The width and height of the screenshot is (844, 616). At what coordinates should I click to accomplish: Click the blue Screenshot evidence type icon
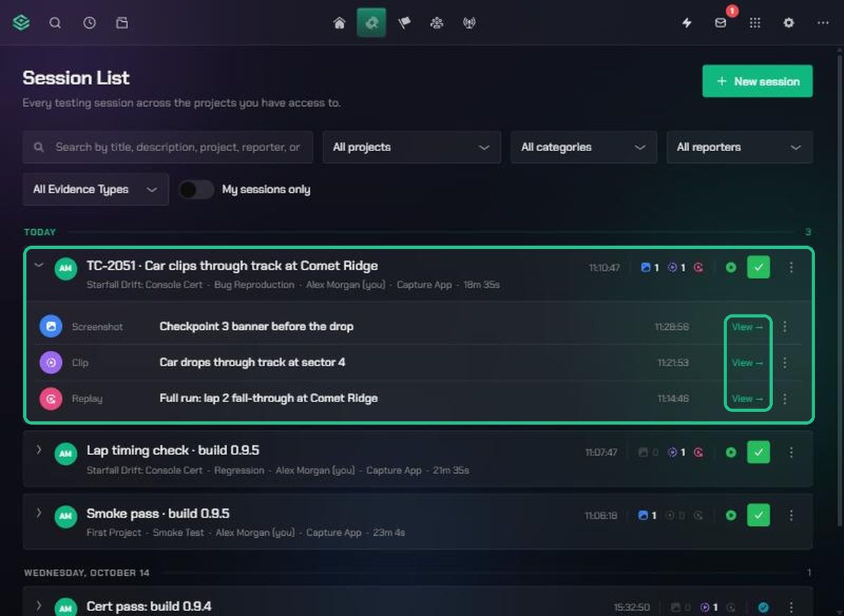pos(51,326)
